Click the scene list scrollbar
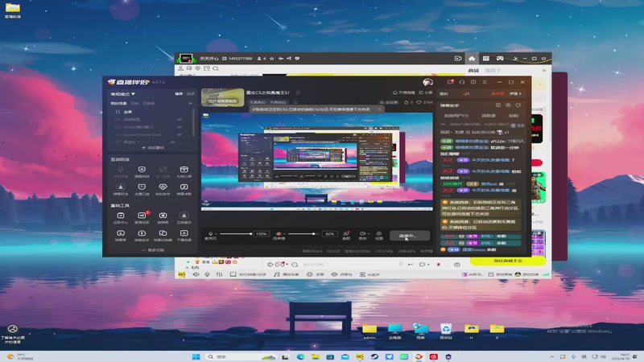The height and width of the screenshot is (362, 644). tap(193, 122)
